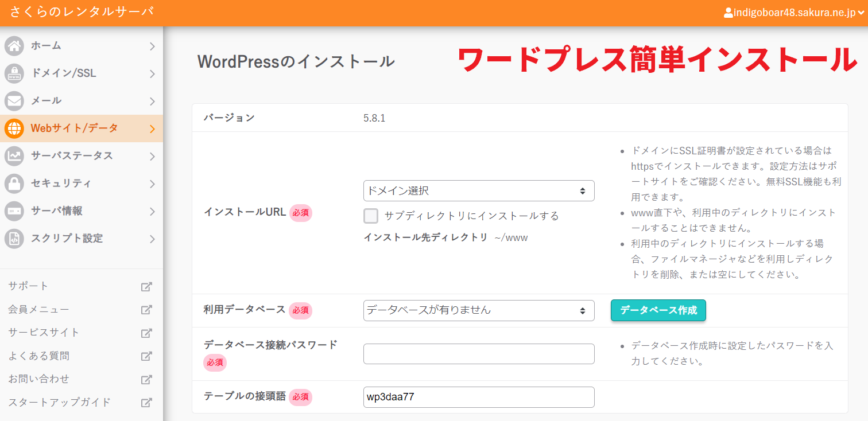The width and height of the screenshot is (868, 421).
Task: Click the user account icon in header
Action: click(728, 13)
